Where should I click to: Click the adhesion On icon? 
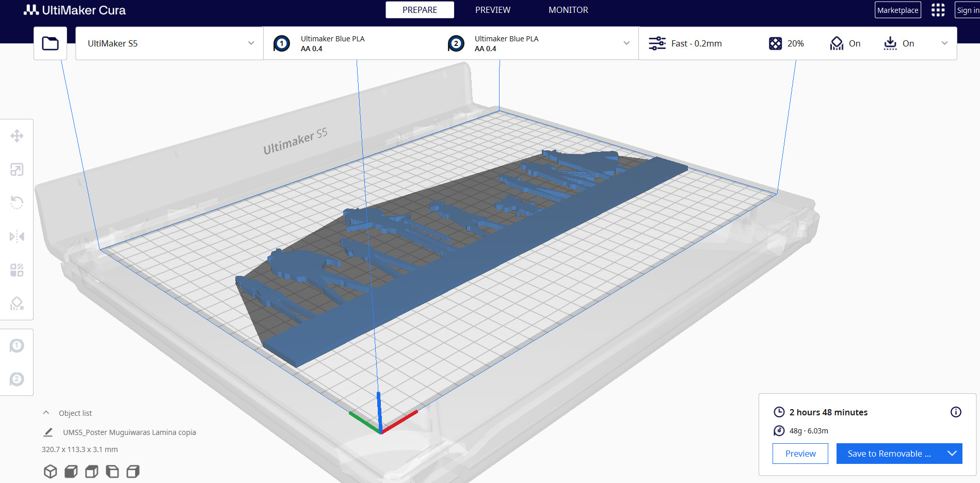click(x=890, y=43)
